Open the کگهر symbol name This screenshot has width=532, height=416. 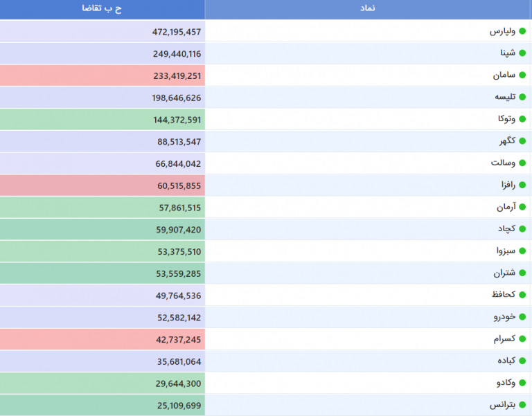(x=507, y=141)
